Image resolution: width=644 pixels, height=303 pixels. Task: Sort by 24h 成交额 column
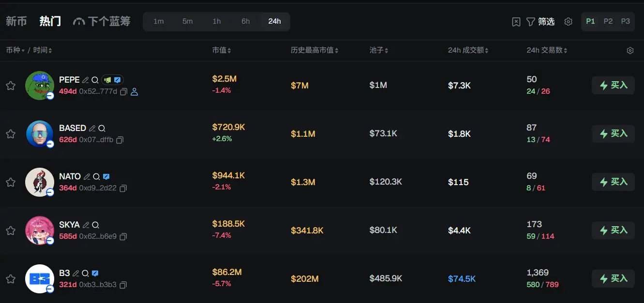click(x=468, y=50)
